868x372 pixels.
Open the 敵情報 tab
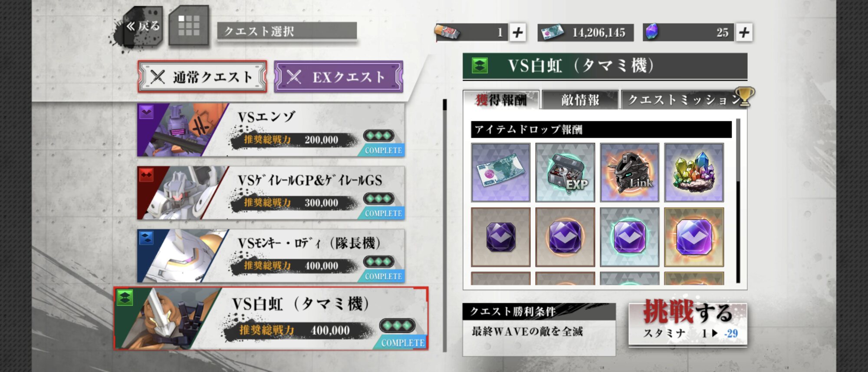(x=580, y=100)
